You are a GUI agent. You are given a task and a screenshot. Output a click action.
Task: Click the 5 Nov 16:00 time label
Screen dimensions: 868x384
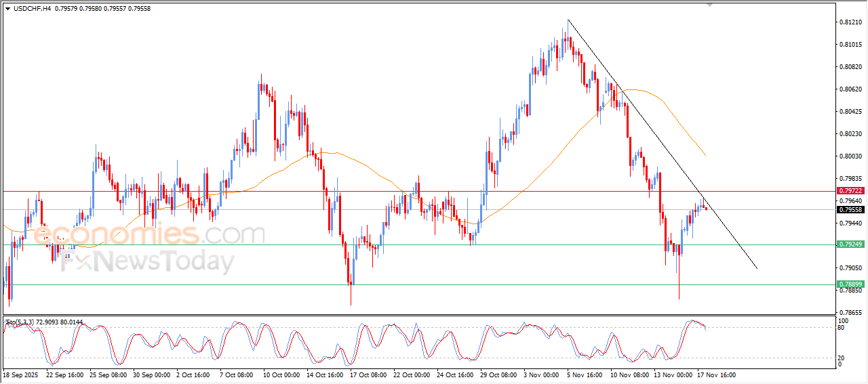[585, 375]
